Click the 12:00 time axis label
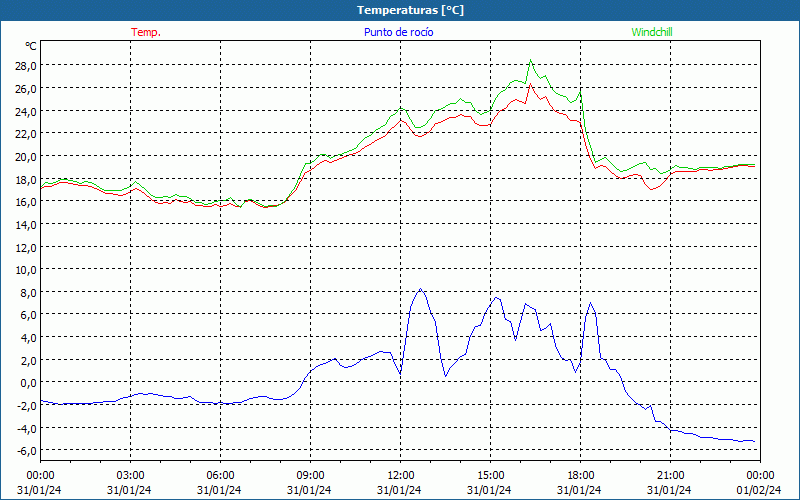The width and height of the screenshot is (800, 500). pos(401,475)
